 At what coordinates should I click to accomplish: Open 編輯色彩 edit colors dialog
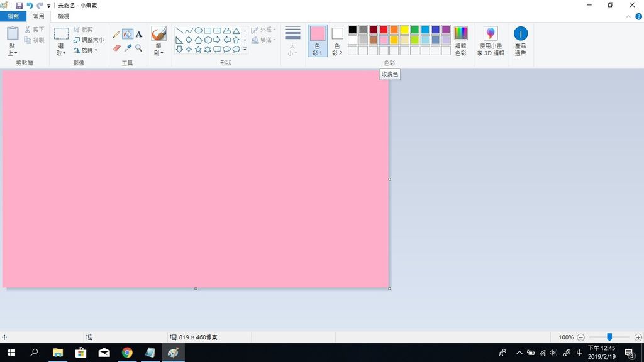461,41
